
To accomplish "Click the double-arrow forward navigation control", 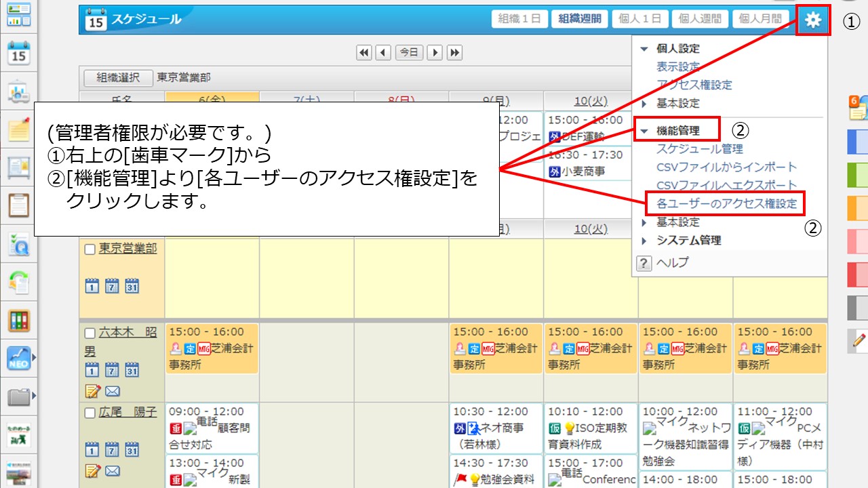I will tap(455, 52).
